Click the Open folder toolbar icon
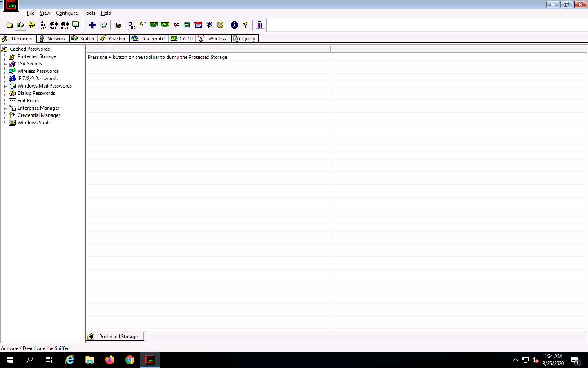588x368 pixels. tap(9, 25)
